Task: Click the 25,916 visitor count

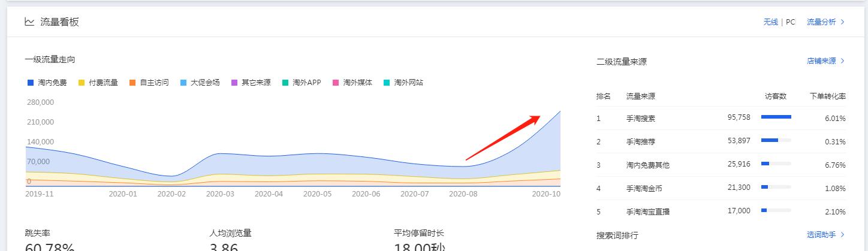Action: coord(739,164)
